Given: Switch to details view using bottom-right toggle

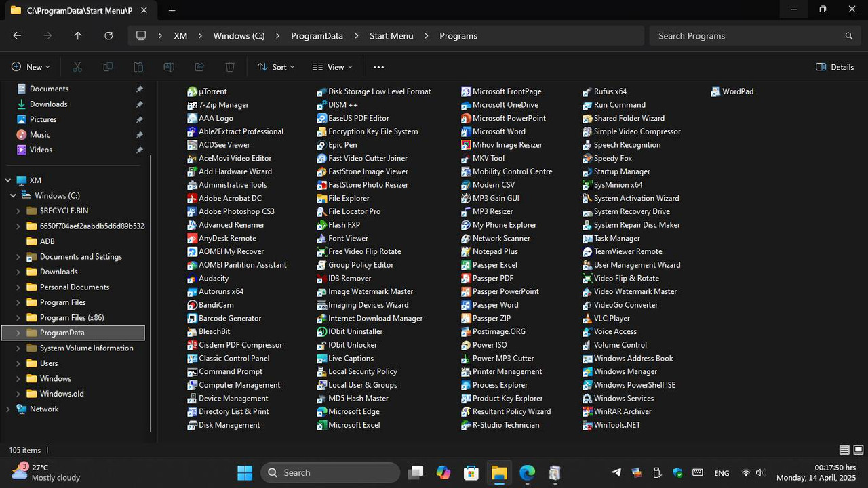Looking at the screenshot, I should click(843, 449).
